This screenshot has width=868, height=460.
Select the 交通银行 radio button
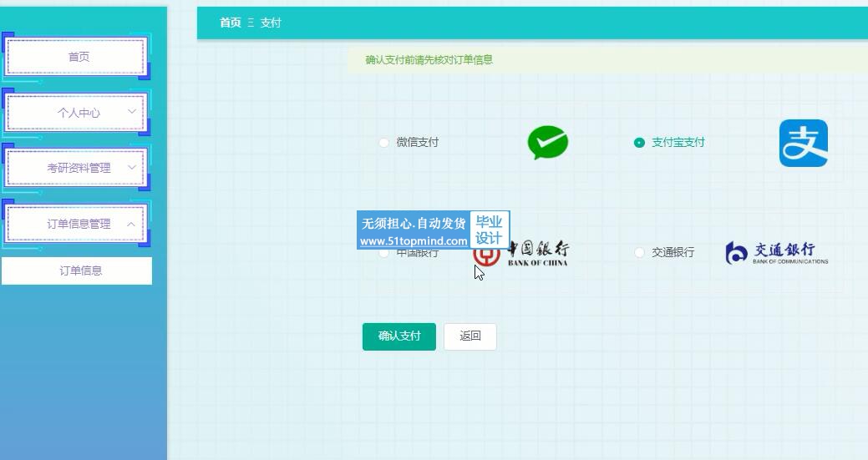pos(639,253)
